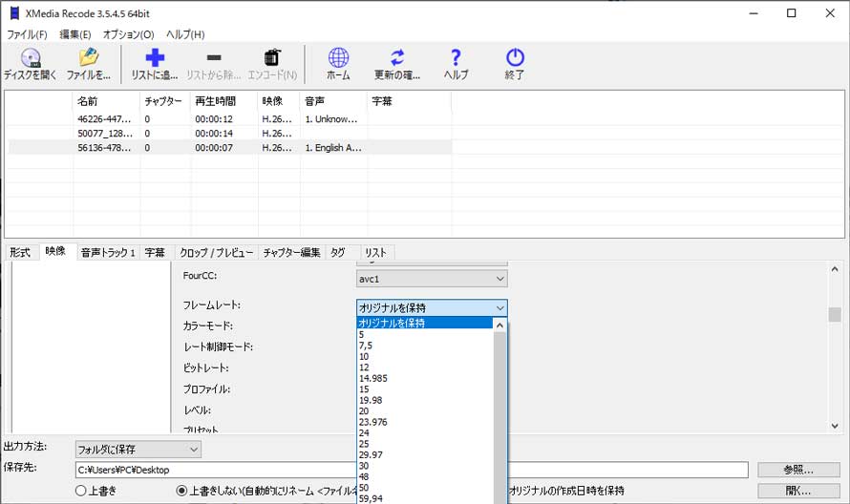Click frame rate list scroll-up arrow
850x504 pixels.
click(499, 325)
